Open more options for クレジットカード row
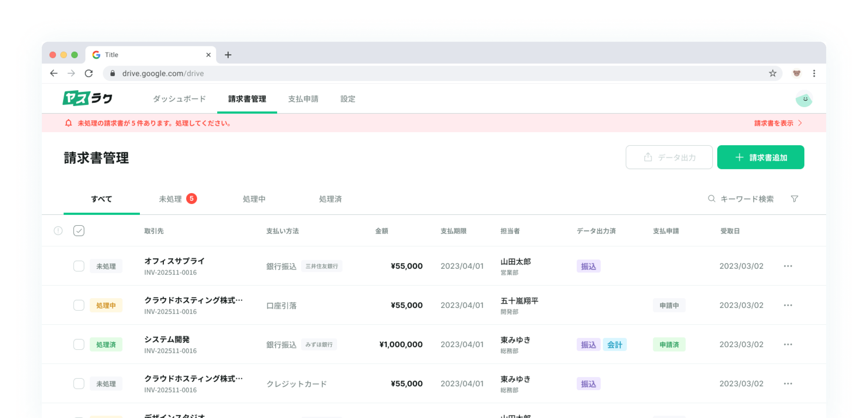868x418 pixels. (788, 383)
